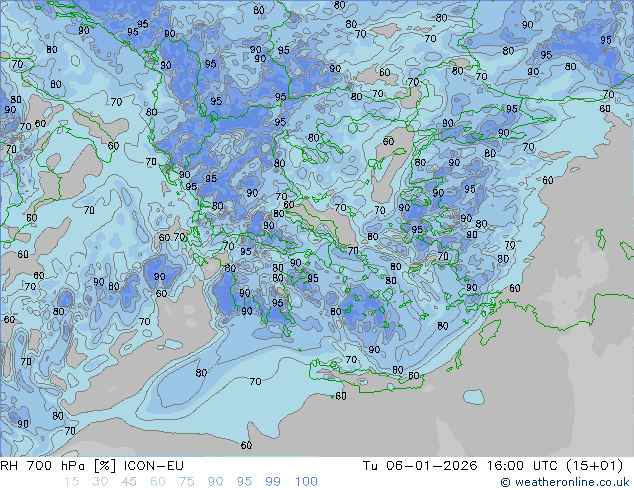634x490 pixels.
Task: Click the "16:00 UTC" time text
Action: point(523,466)
